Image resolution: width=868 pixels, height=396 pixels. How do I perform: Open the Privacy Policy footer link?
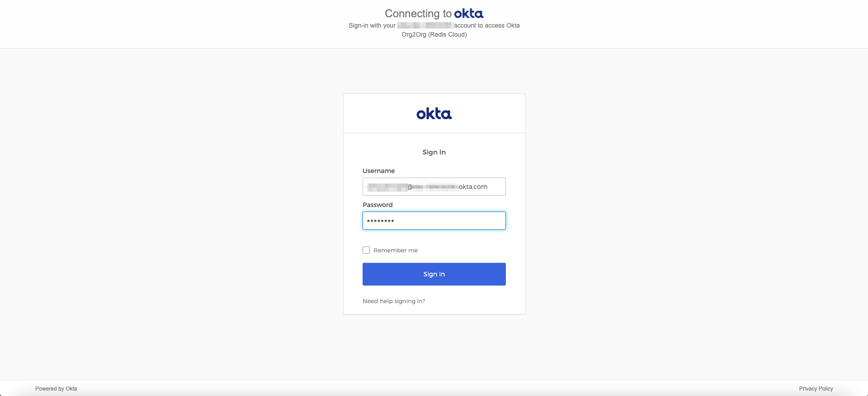pos(816,389)
